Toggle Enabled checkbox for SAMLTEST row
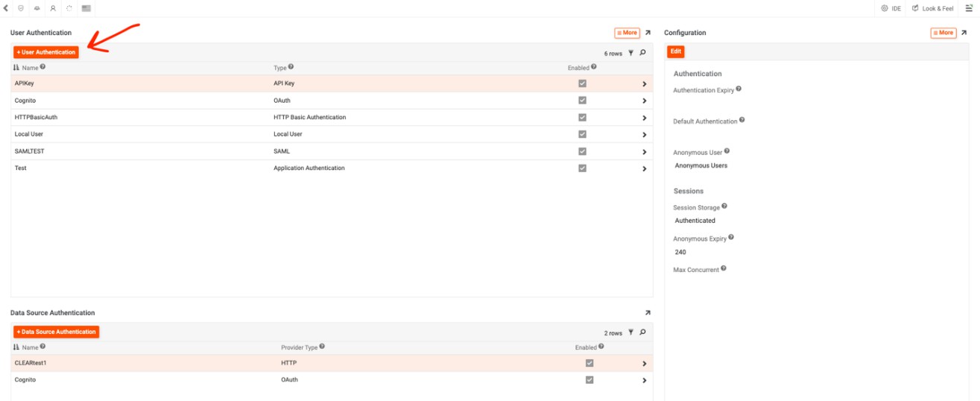Viewport: 980px width, 401px height. click(582, 151)
